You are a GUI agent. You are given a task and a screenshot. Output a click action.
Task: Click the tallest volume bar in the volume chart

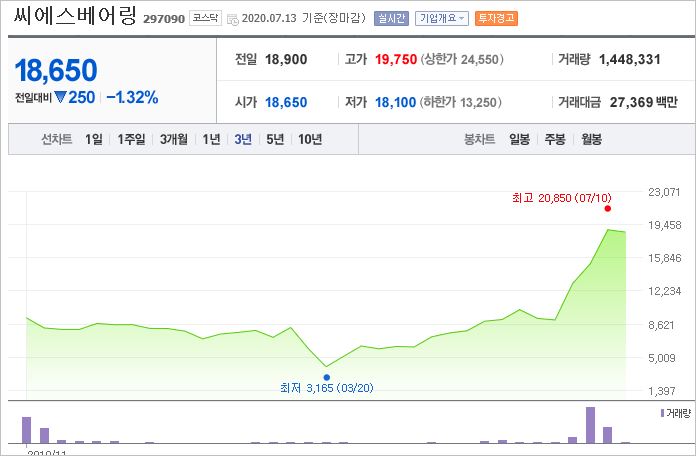tap(590, 425)
